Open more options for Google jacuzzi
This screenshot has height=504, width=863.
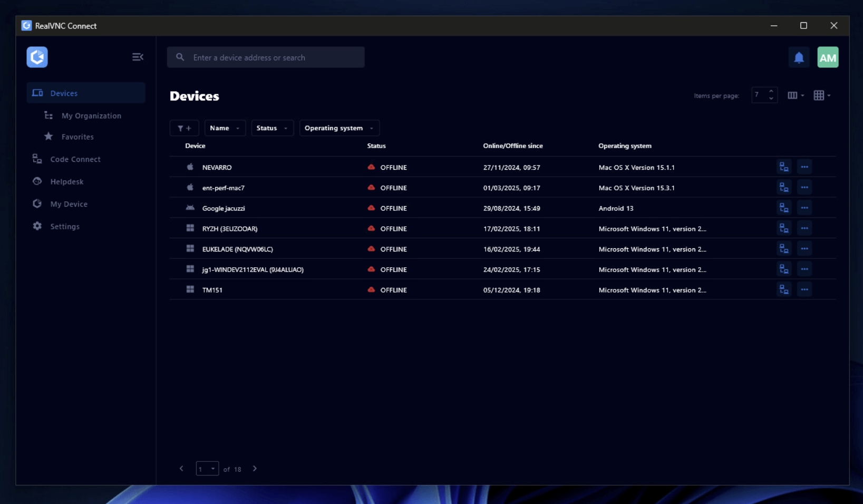click(x=804, y=208)
